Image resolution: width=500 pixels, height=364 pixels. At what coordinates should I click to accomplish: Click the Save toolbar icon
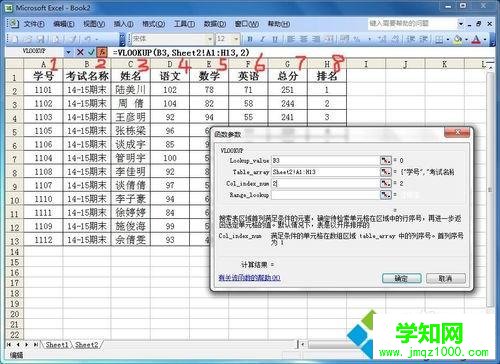[x=41, y=39]
